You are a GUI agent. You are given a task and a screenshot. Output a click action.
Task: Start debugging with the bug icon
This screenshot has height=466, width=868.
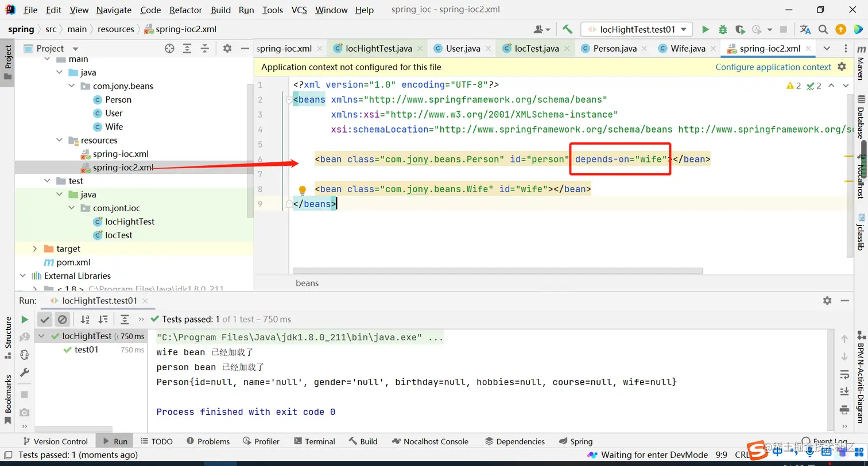(x=723, y=29)
